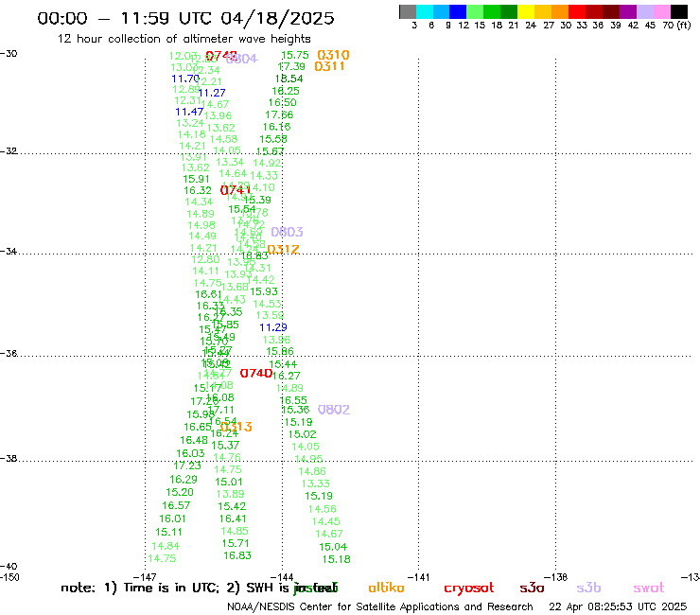Click the red time label 0740
This screenshot has height=615, width=700.
click(x=256, y=373)
